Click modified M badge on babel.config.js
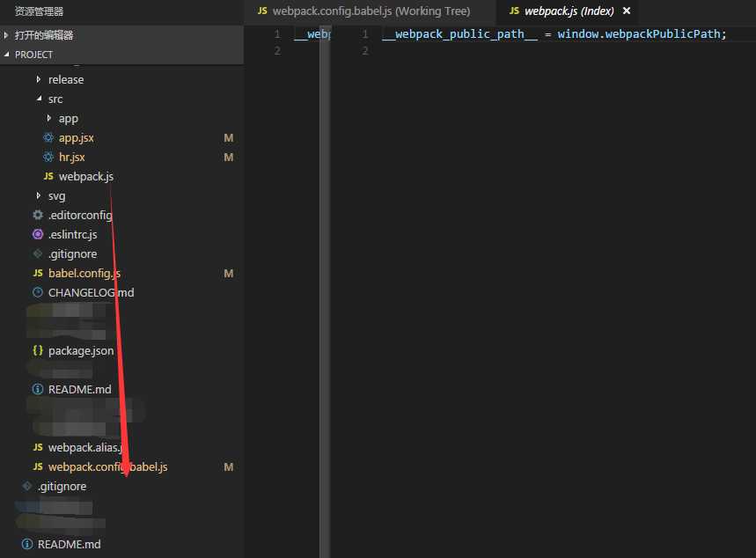Screen dimensions: 756x558 coord(229,274)
